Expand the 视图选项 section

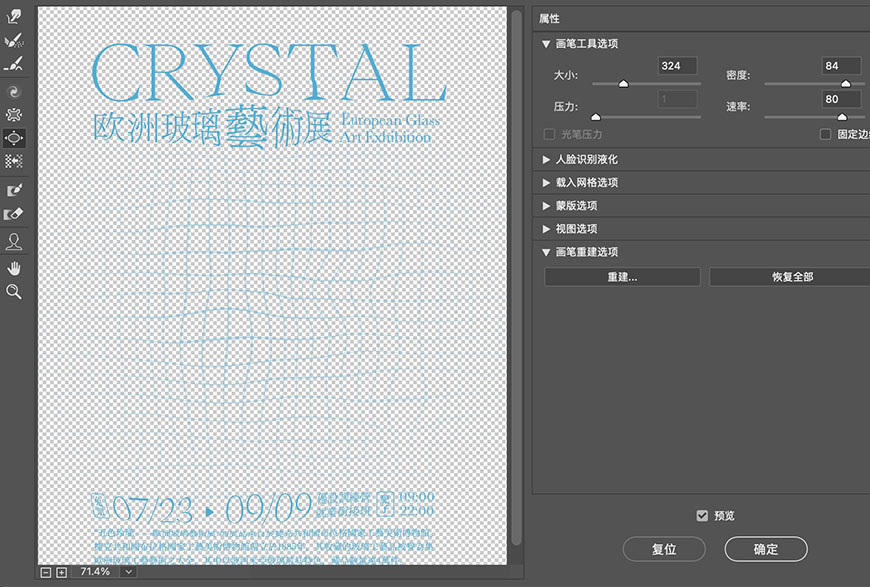point(546,229)
